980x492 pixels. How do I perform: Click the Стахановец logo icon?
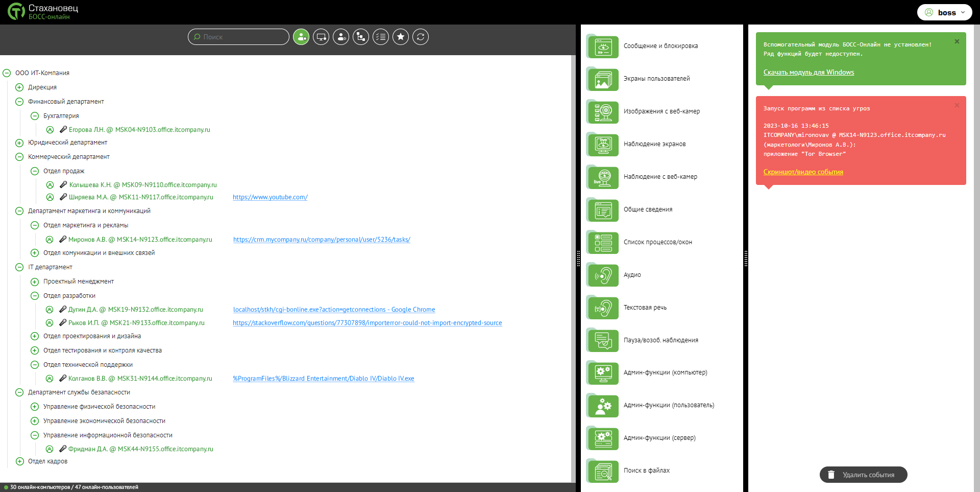[x=16, y=11]
